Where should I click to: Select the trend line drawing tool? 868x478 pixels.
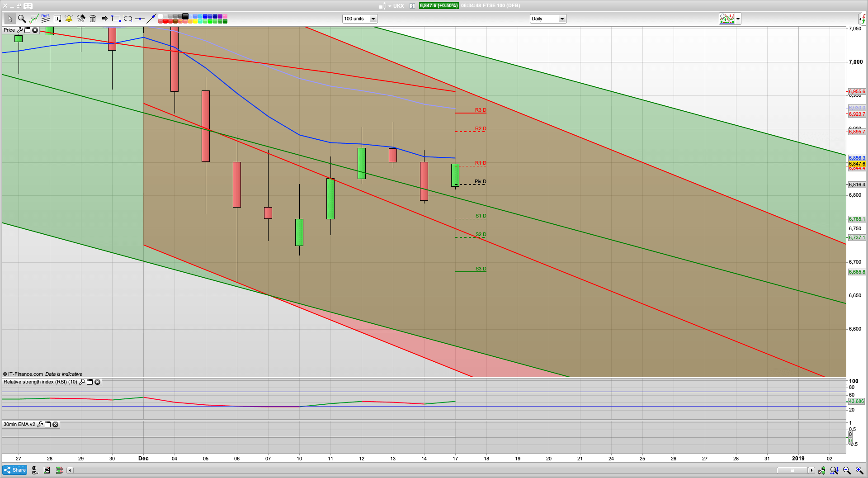(x=151, y=18)
